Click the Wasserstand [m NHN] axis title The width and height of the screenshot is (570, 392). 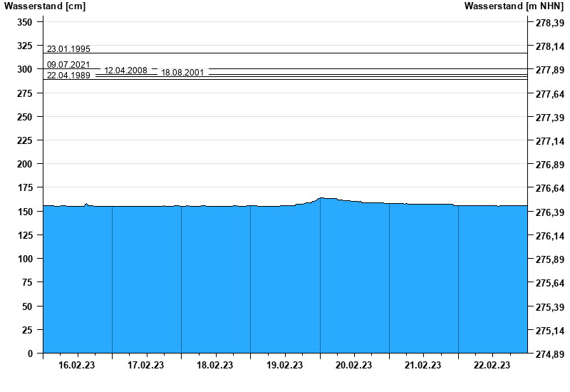[514, 6]
